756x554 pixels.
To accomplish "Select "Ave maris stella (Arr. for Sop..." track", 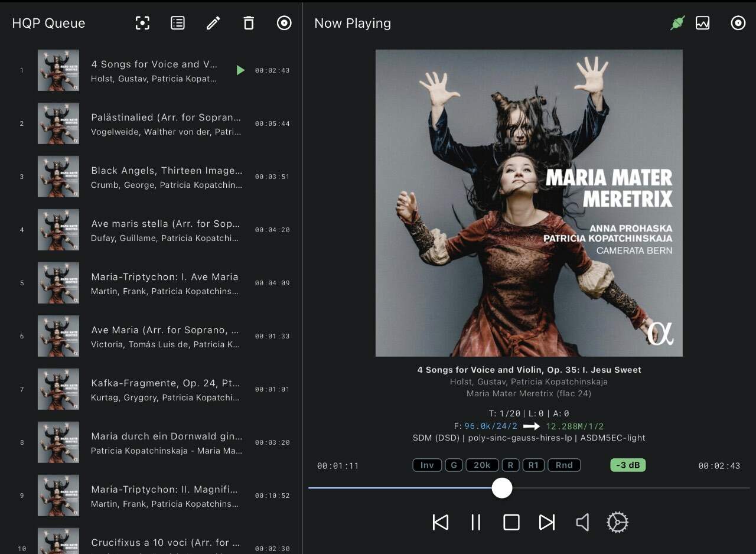I will click(165, 224).
